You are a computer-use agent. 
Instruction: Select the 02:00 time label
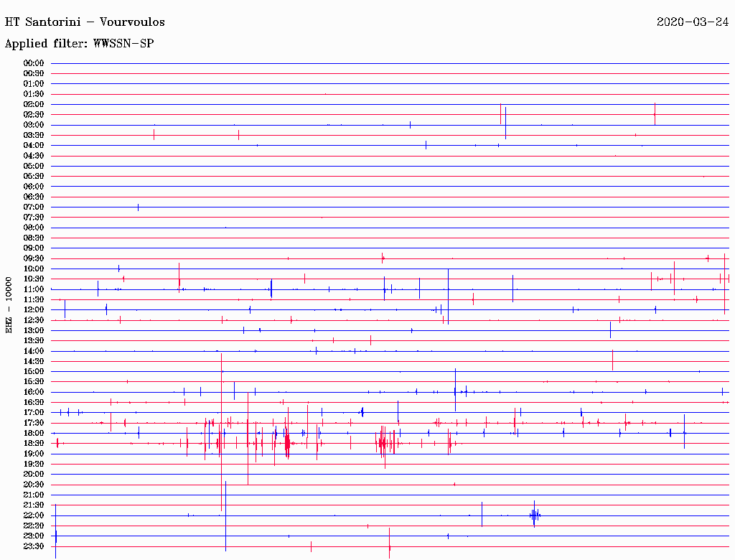34,105
